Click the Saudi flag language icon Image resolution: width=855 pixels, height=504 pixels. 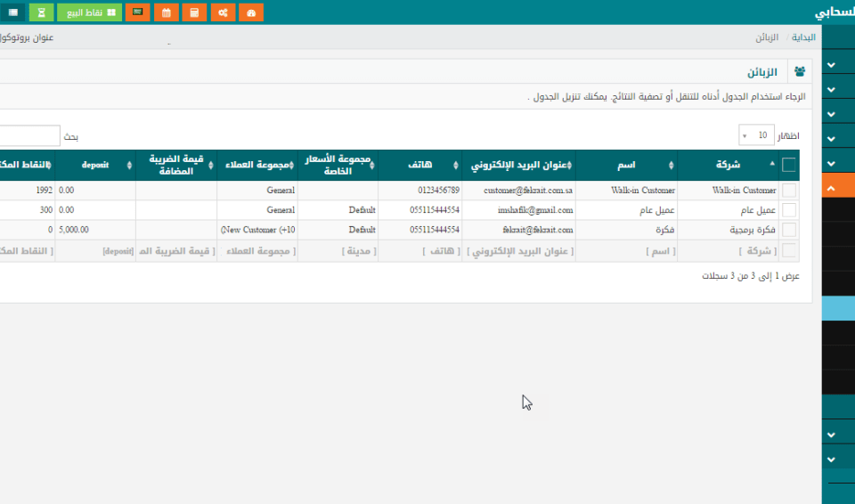[137, 12]
